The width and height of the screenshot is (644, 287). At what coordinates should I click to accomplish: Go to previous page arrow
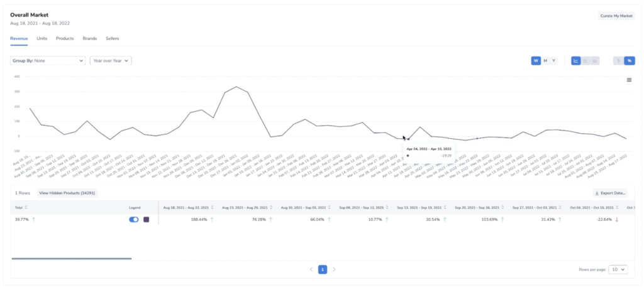[311, 269]
